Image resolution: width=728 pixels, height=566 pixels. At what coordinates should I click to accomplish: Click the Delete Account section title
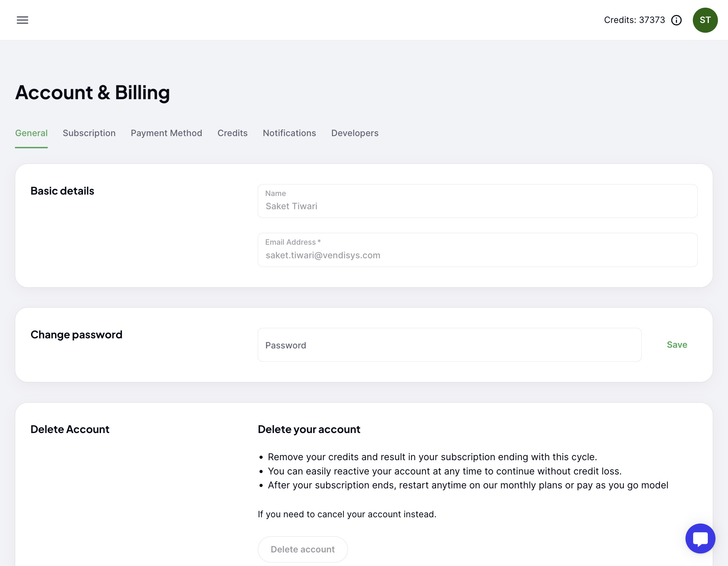click(70, 430)
